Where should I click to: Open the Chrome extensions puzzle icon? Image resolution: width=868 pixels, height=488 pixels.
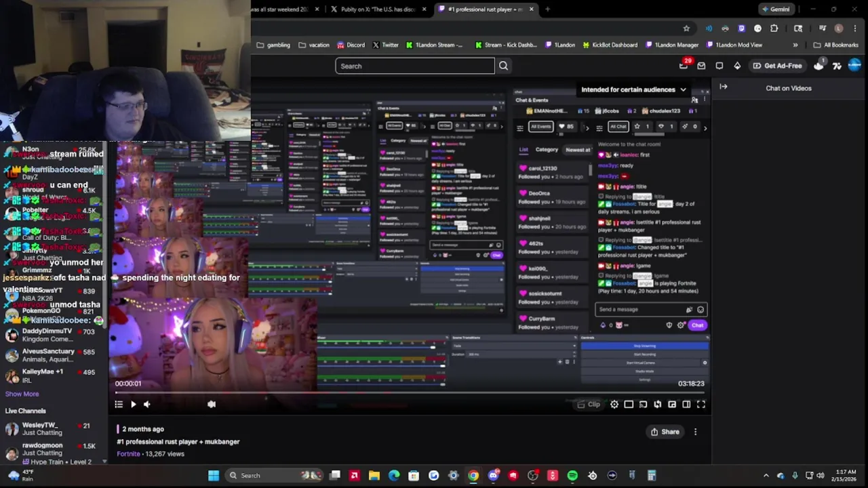coord(774,28)
